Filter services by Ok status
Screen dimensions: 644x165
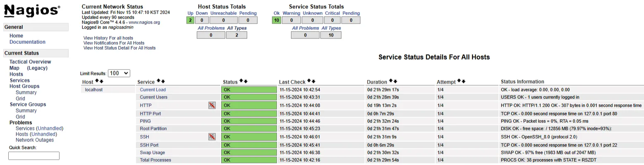click(x=277, y=13)
